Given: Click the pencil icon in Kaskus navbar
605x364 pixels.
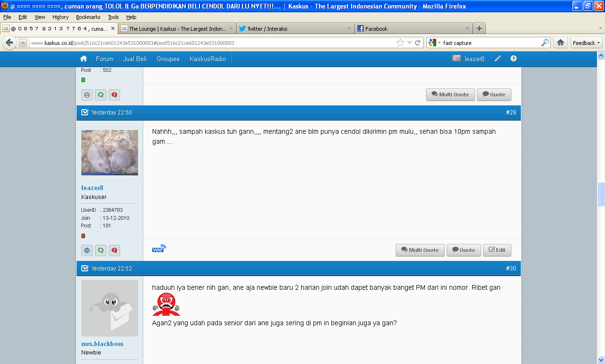Looking at the screenshot, I should pyautogui.click(x=498, y=59).
